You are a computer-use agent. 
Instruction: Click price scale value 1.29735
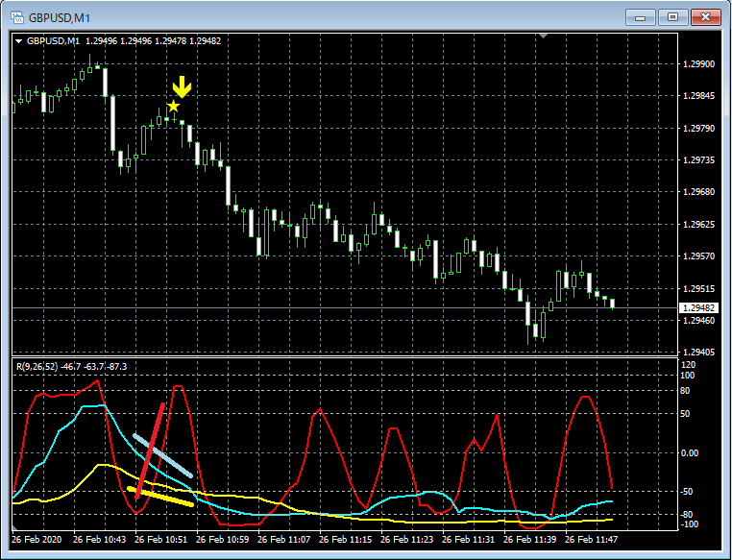point(698,160)
